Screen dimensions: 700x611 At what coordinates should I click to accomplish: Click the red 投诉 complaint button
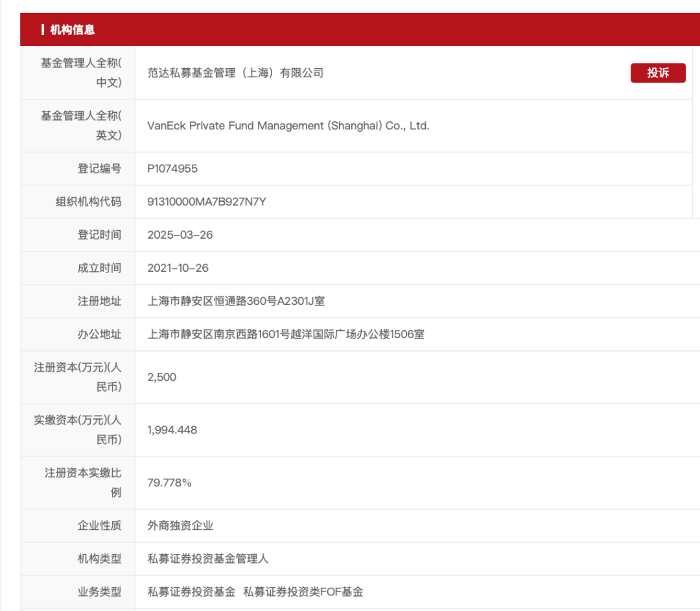[x=657, y=73]
